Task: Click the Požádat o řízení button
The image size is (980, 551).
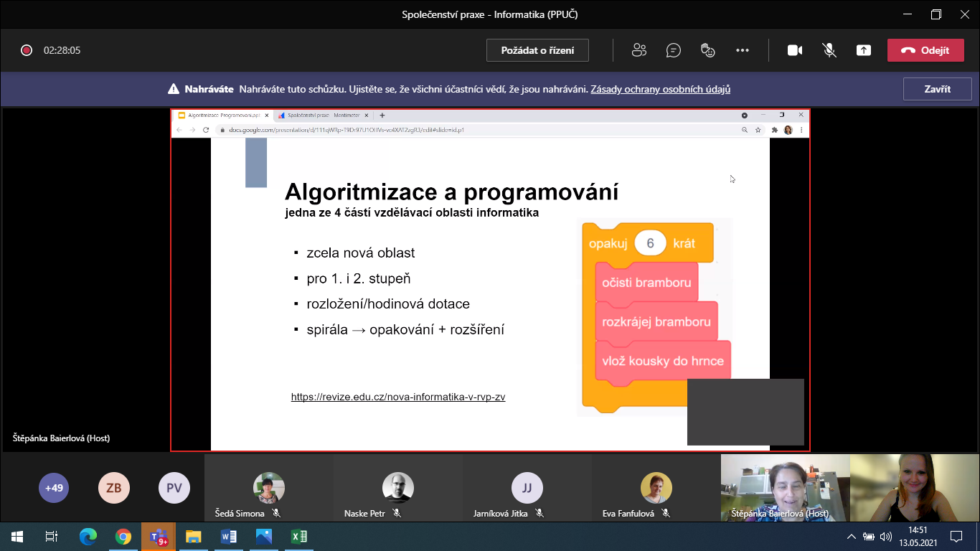Action: click(x=537, y=50)
